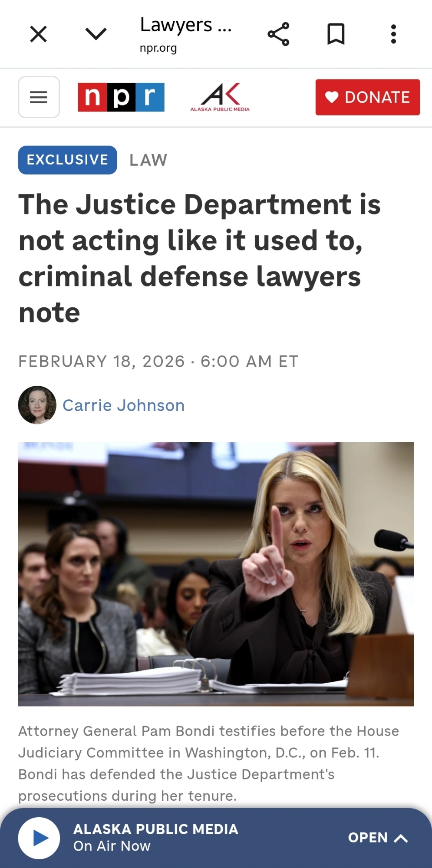The width and height of the screenshot is (432, 868).
Task: Minimize browser with the down chevron
Action: (x=96, y=34)
